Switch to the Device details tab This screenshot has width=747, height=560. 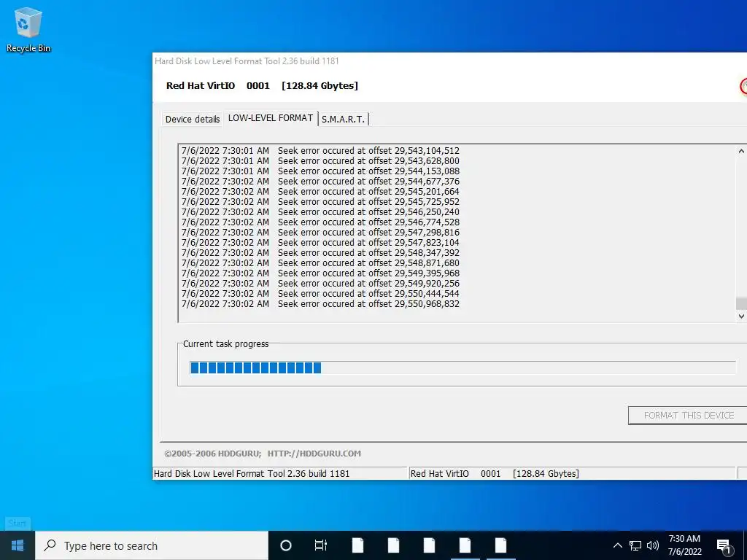pyautogui.click(x=193, y=119)
